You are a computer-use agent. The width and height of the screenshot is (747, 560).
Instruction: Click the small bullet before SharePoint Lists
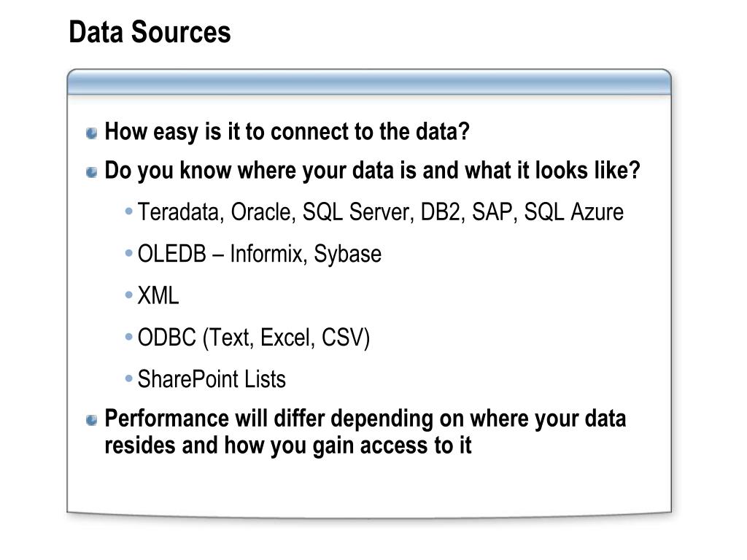tap(128, 378)
